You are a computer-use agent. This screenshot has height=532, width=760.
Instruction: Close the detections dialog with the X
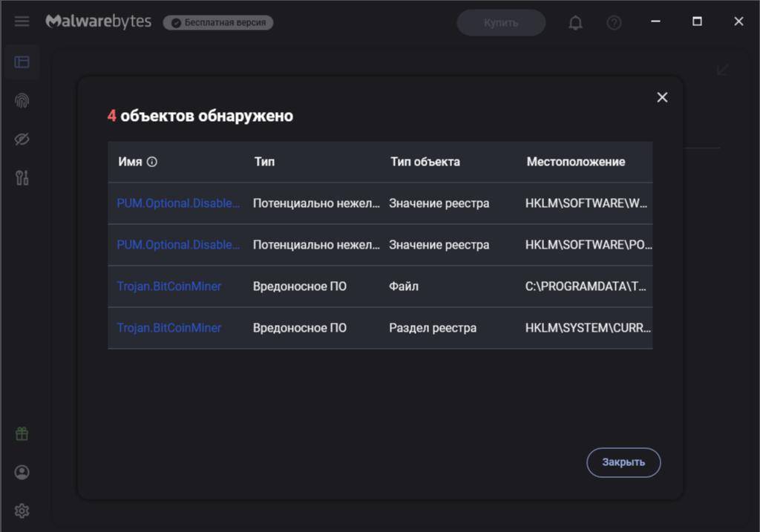662,97
